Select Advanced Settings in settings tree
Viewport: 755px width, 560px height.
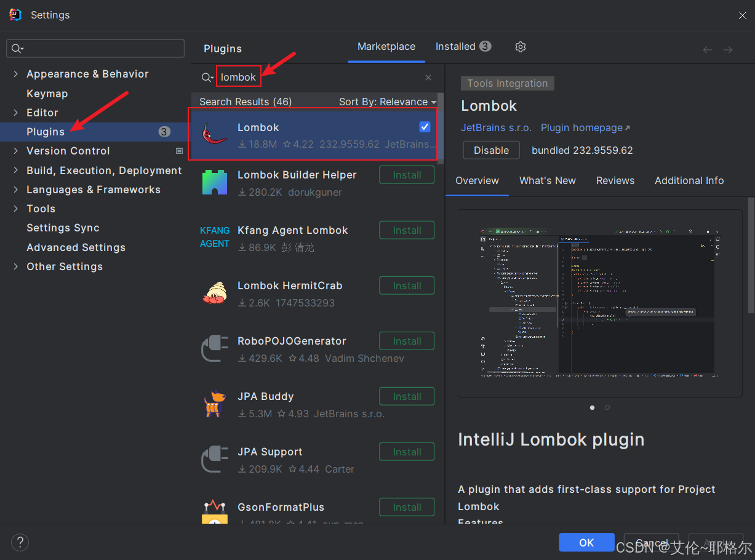[76, 247]
